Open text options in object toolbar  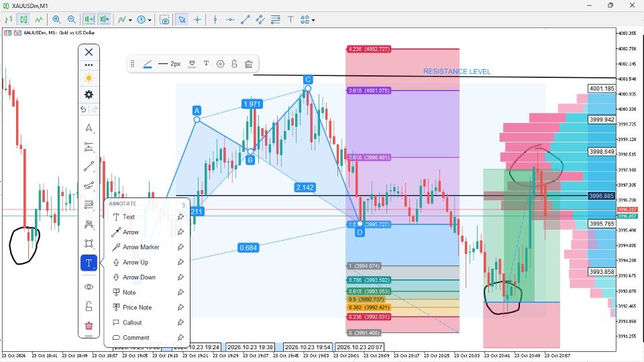pos(206,63)
